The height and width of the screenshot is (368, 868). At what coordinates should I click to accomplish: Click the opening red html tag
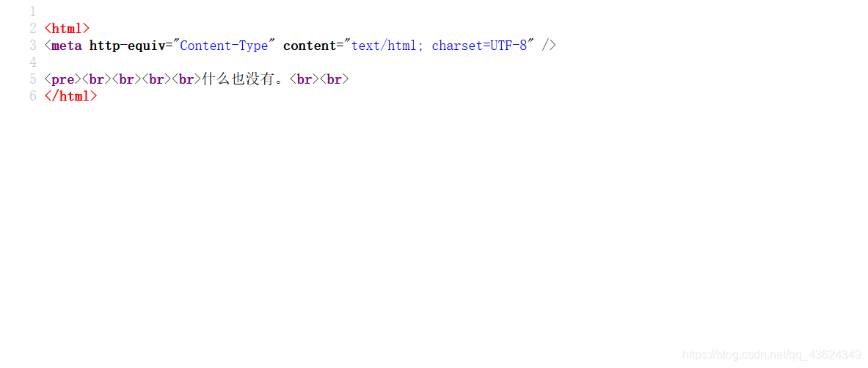click(67, 29)
